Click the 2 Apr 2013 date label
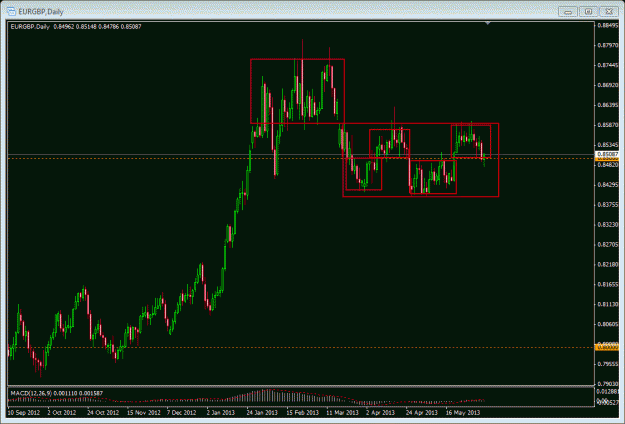Image resolution: width=625 pixels, height=424 pixels. pos(380,412)
